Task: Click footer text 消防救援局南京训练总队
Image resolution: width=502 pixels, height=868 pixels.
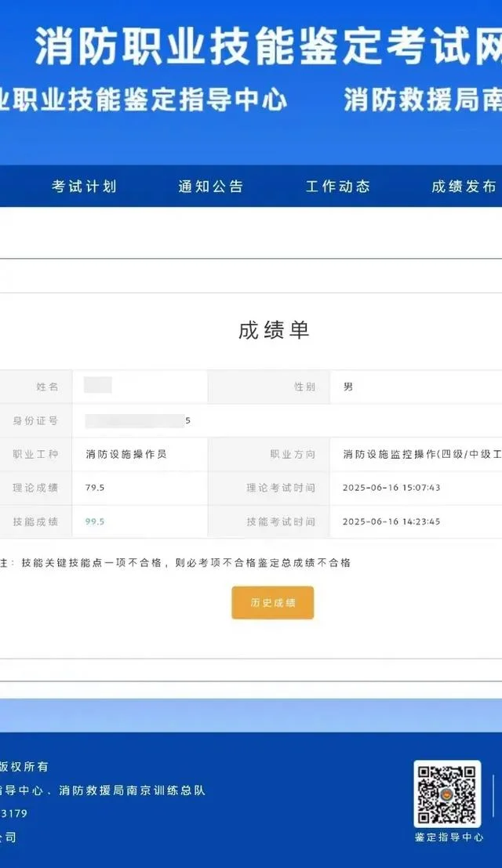Action: pos(132,790)
